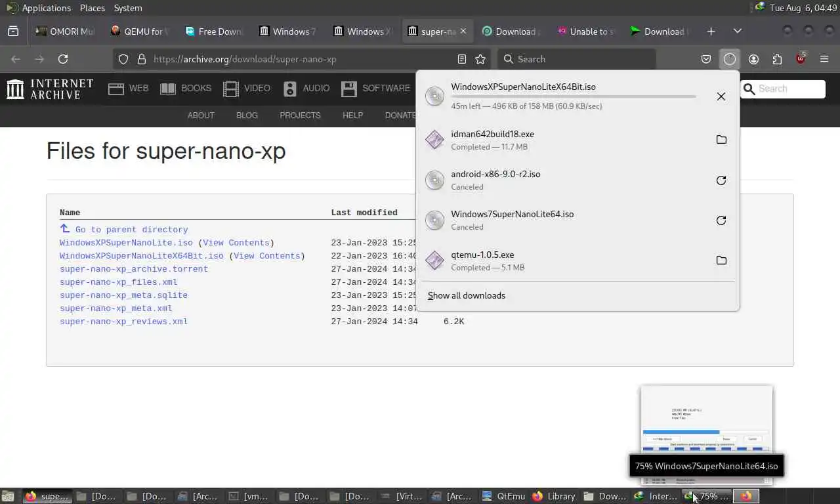Close the super-nano-xp tab
Viewport: 840px width, 504px height.
tap(463, 31)
